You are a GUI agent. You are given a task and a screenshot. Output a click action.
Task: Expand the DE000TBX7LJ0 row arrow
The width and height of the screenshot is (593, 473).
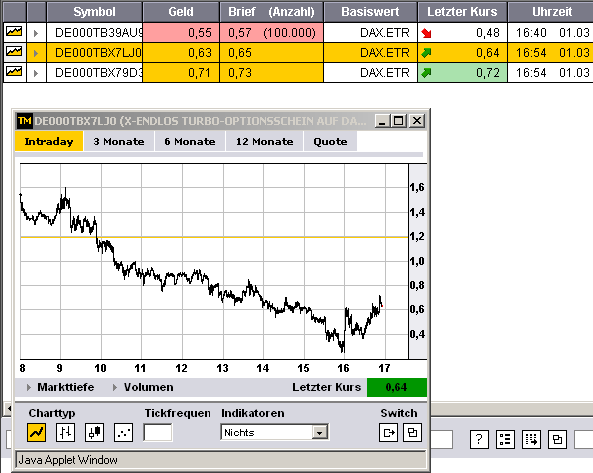click(x=36, y=53)
